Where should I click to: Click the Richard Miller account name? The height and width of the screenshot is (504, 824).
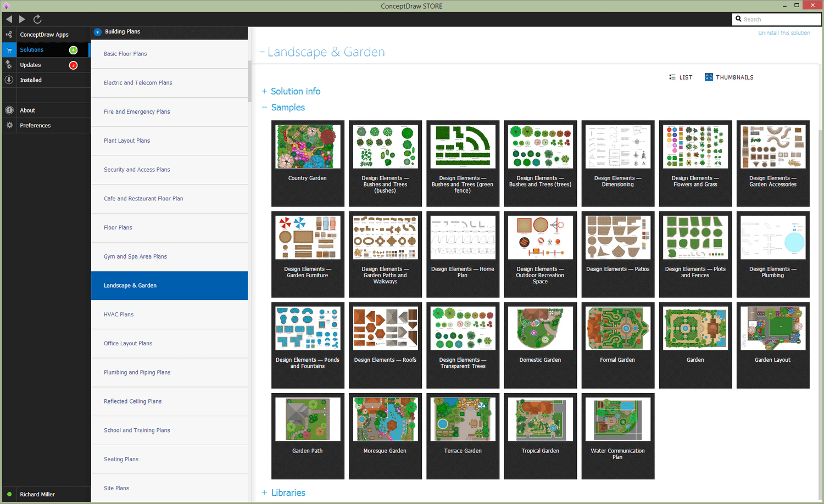point(37,495)
